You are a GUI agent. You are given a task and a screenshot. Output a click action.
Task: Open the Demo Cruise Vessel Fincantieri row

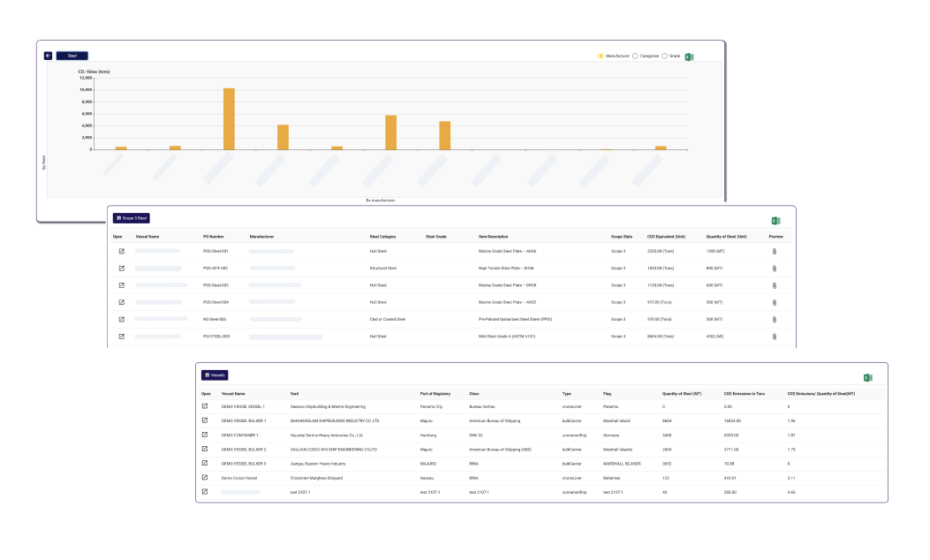point(205,478)
